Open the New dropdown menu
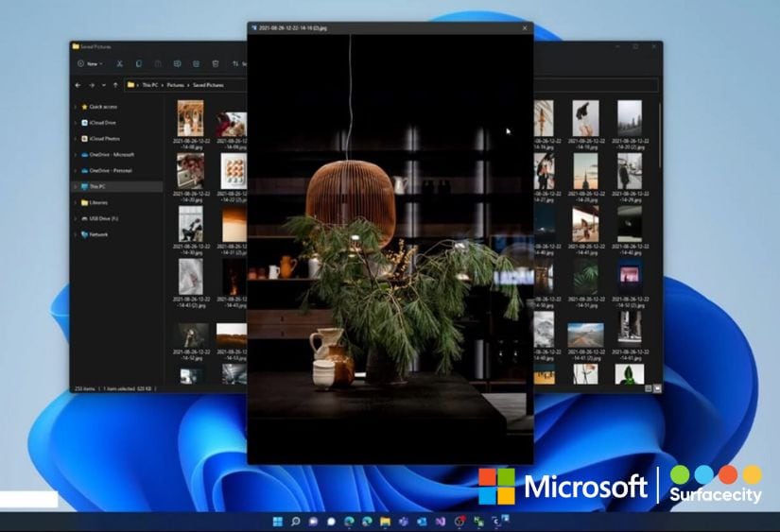This screenshot has width=780, height=532. pos(91,63)
